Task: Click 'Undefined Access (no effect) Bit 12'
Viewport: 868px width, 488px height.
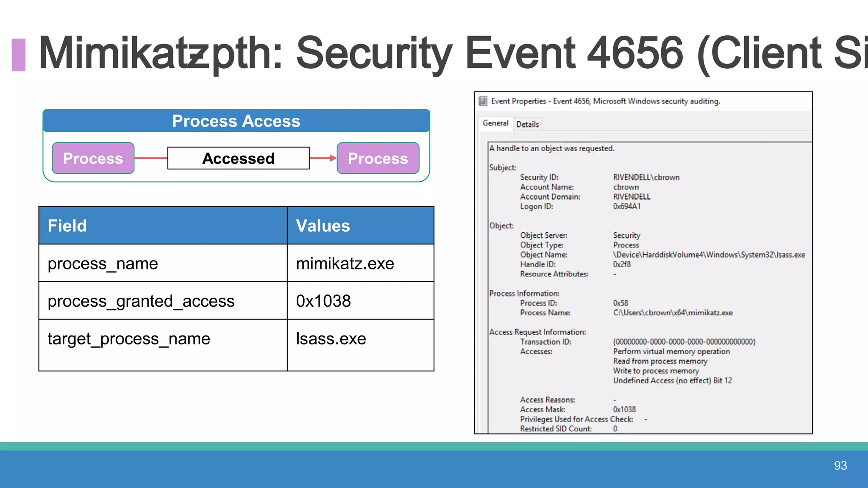Action: click(x=673, y=380)
